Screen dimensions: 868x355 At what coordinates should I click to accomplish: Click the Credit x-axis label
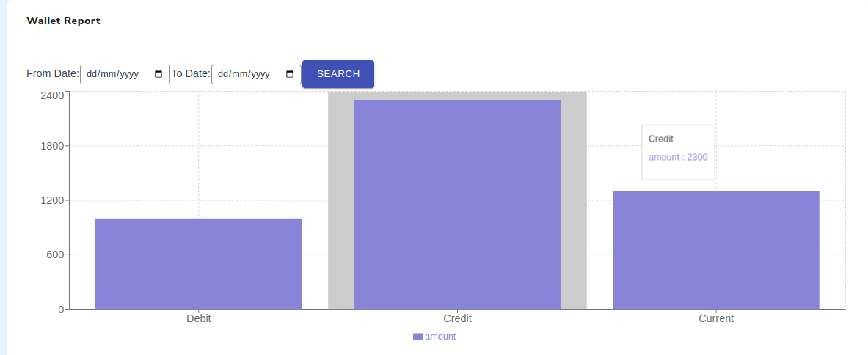click(x=457, y=318)
